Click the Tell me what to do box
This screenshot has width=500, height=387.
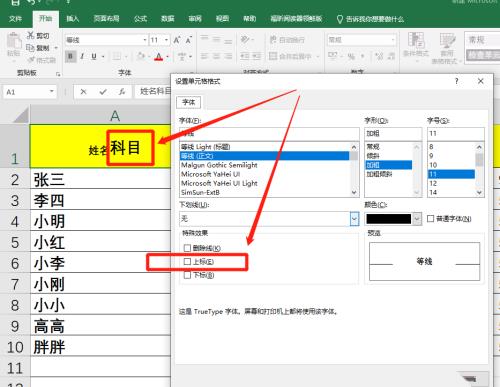pos(371,19)
